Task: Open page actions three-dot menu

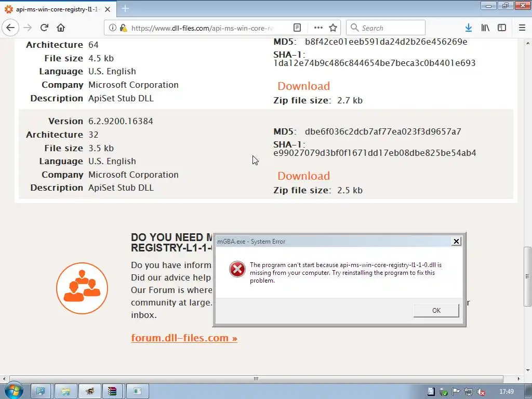Action: 318,28
